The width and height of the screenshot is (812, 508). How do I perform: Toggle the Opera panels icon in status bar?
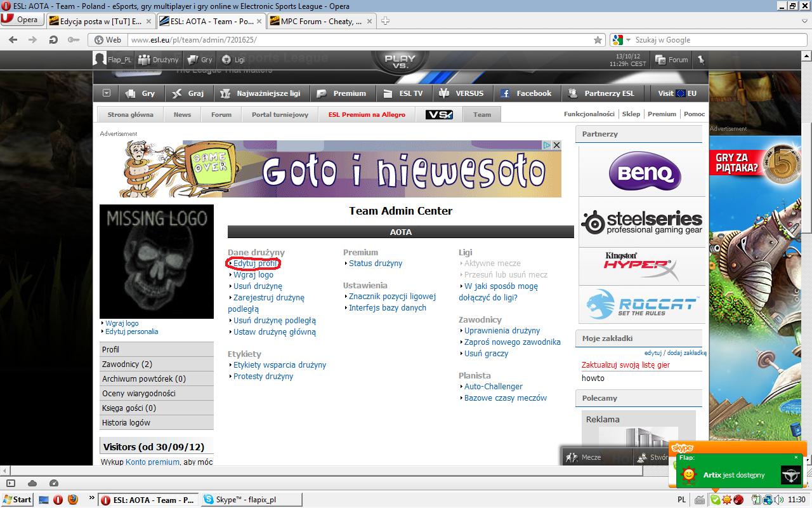11,483
